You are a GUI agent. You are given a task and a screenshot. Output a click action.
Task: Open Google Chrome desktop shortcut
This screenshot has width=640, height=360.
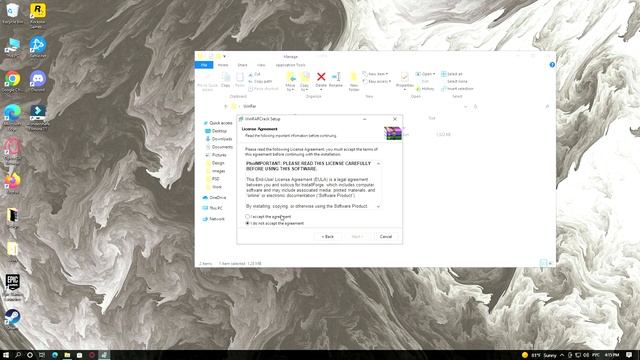click(x=13, y=82)
